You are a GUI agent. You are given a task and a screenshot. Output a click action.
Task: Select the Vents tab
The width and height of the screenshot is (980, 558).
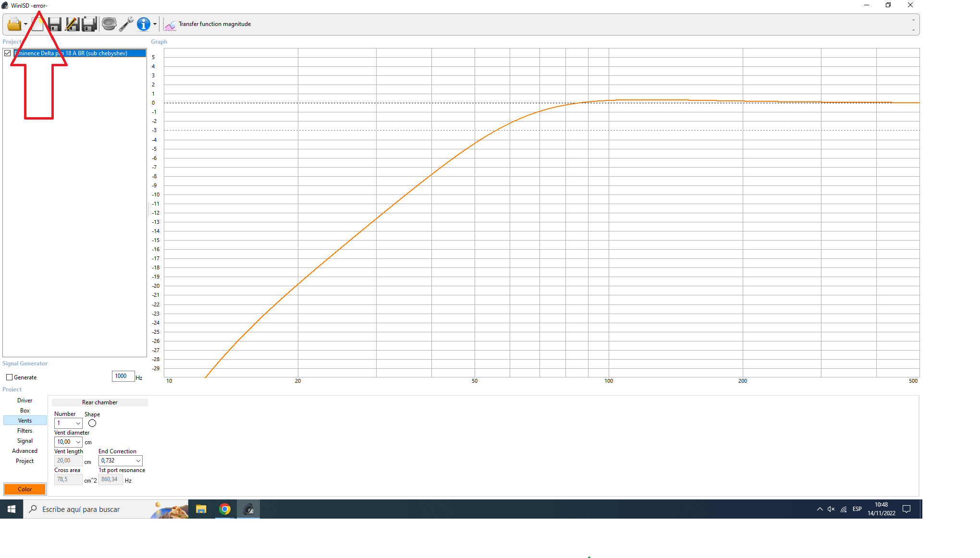(25, 421)
